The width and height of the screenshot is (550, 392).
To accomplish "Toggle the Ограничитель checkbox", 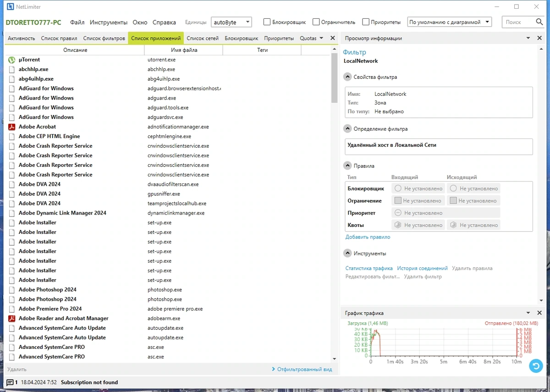I will click(x=316, y=22).
